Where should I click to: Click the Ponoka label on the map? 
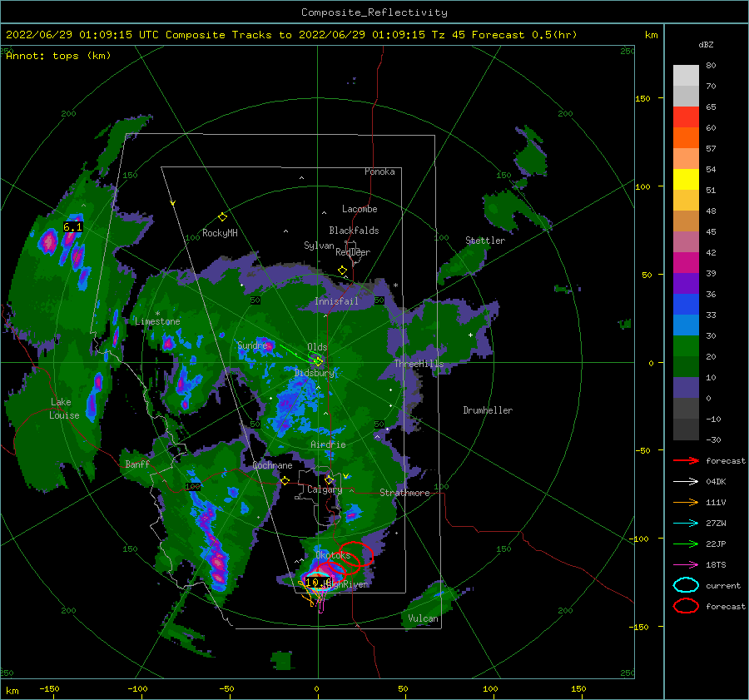click(379, 171)
